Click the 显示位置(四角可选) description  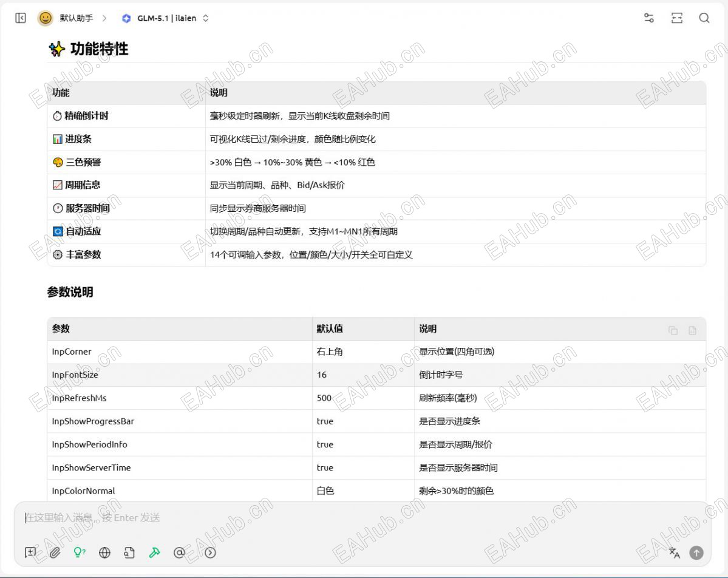coord(457,352)
